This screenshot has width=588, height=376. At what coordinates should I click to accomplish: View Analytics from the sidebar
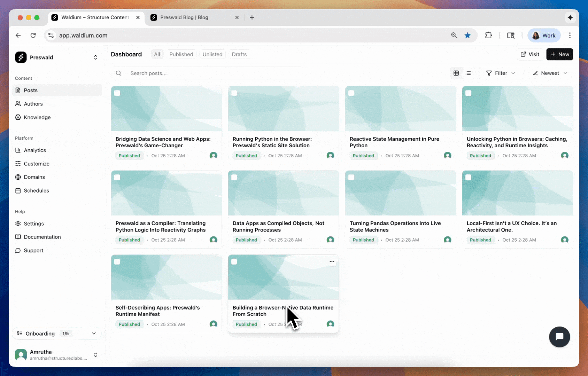(x=35, y=150)
